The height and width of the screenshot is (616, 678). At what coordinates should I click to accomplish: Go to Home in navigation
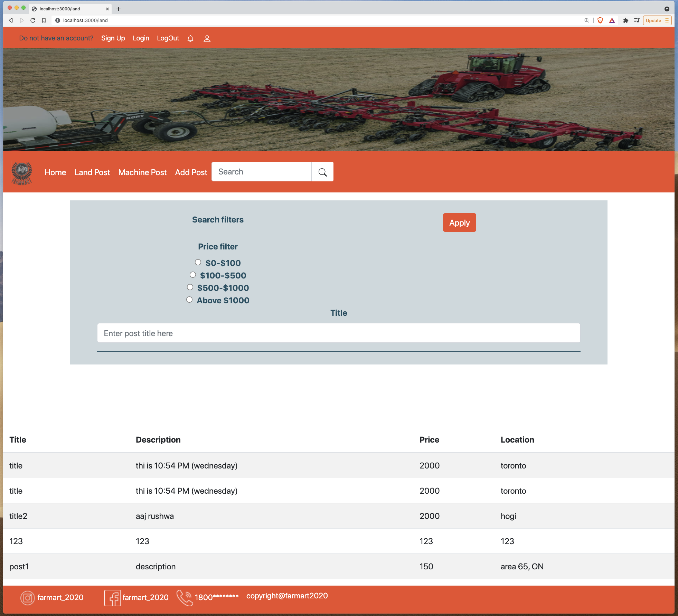pyautogui.click(x=55, y=172)
